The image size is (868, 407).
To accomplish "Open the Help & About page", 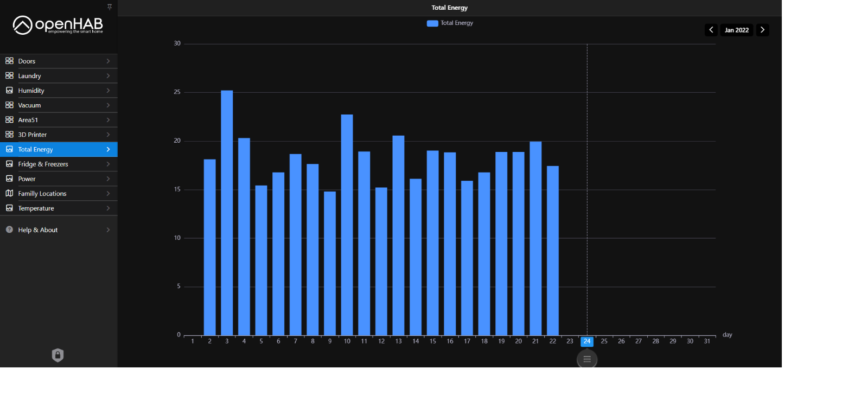I will pyautogui.click(x=59, y=230).
